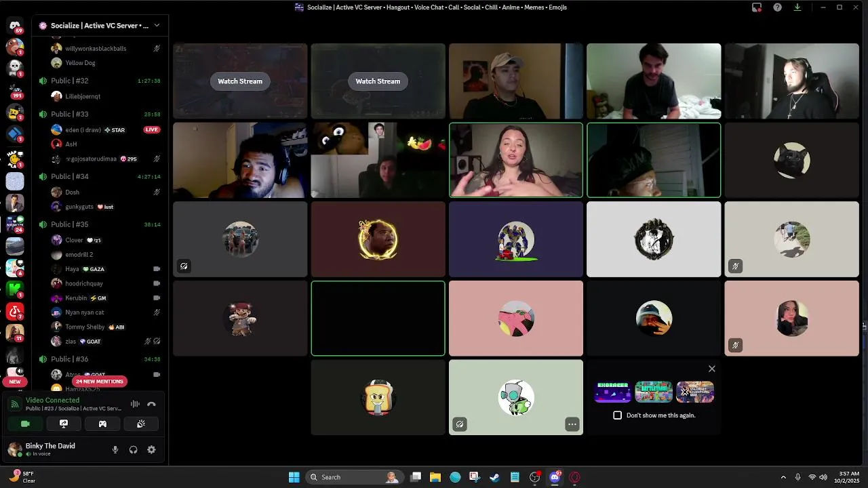
Task: Show hidden system tray icons chevron
Action: point(783,477)
